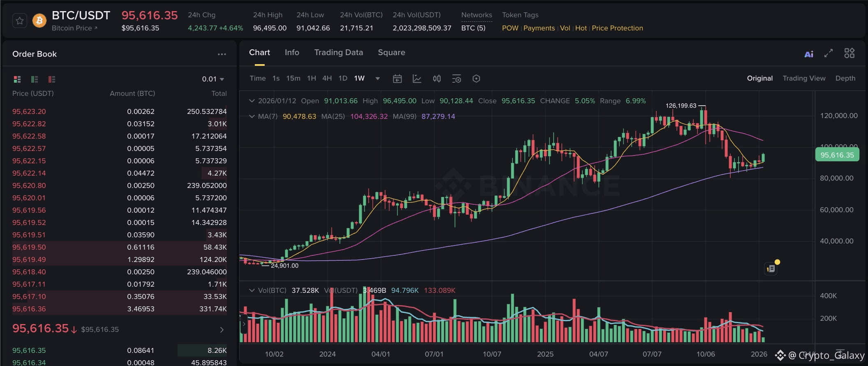Launch the AI chart assistant icon

coord(809,54)
